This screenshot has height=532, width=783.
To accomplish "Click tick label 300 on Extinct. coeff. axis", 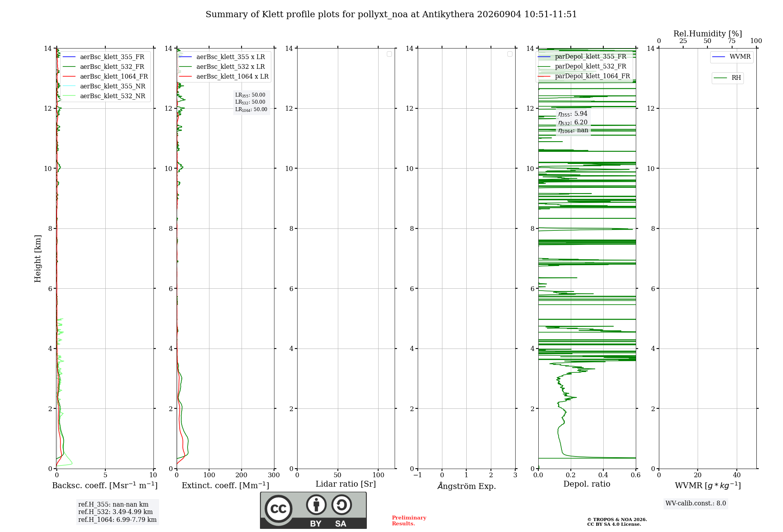I will [x=274, y=475].
